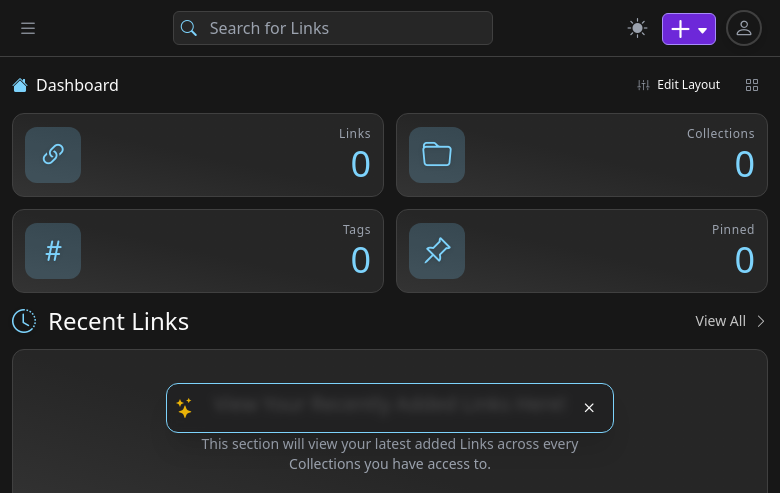Expand the purple plus new-item dropdown

688,29
